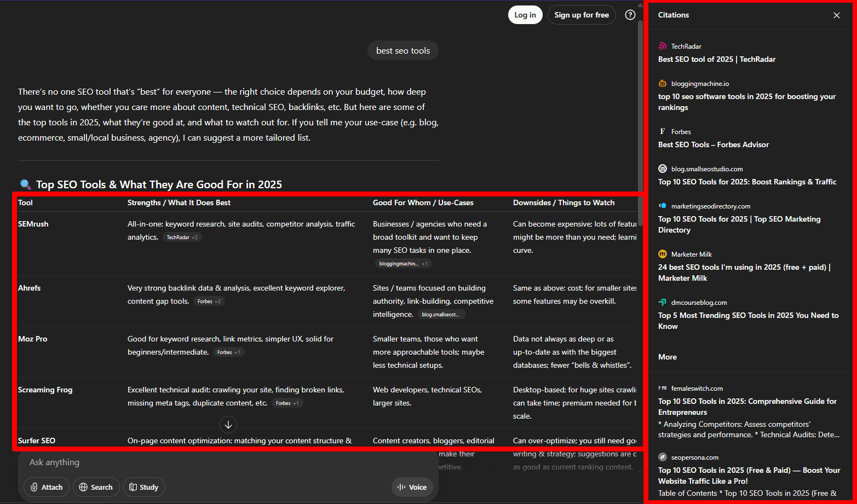
Task: Open Top 10 SEO Tools: Boost Rankings link
Action: click(747, 182)
